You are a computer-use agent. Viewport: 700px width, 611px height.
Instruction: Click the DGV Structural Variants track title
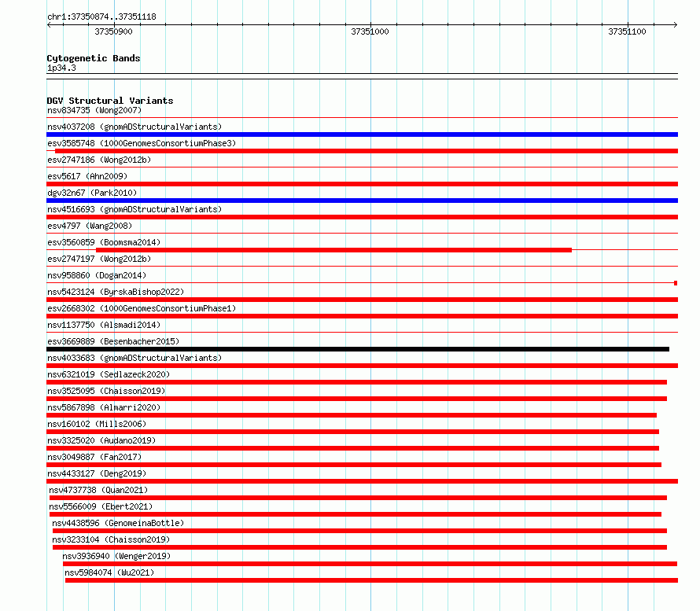[x=110, y=101]
